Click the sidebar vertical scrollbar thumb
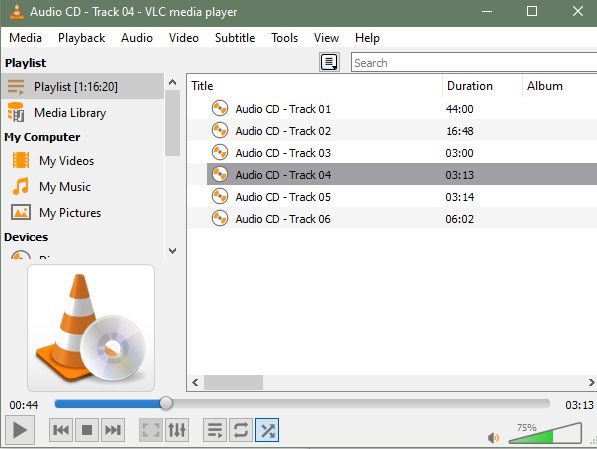This screenshot has height=449, width=597. (172, 123)
